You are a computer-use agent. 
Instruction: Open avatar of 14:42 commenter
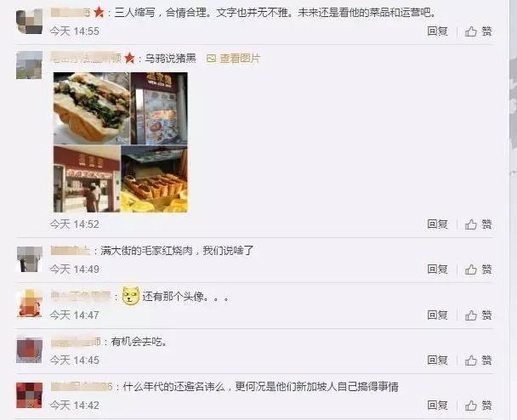pos(30,395)
